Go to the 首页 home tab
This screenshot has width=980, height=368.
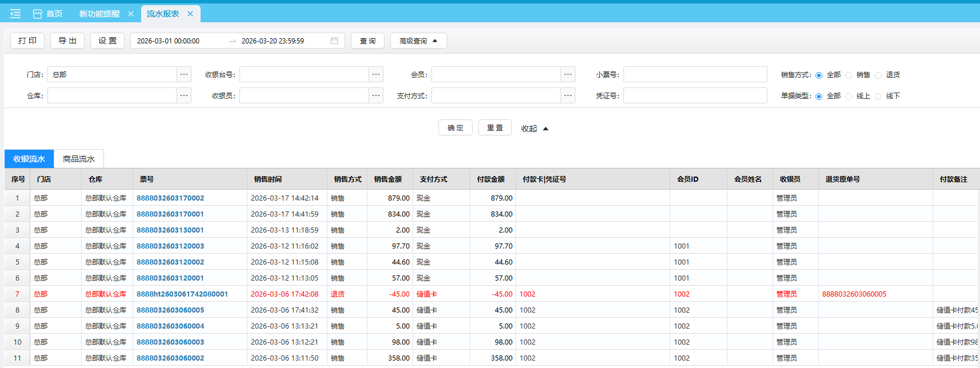pyautogui.click(x=48, y=14)
